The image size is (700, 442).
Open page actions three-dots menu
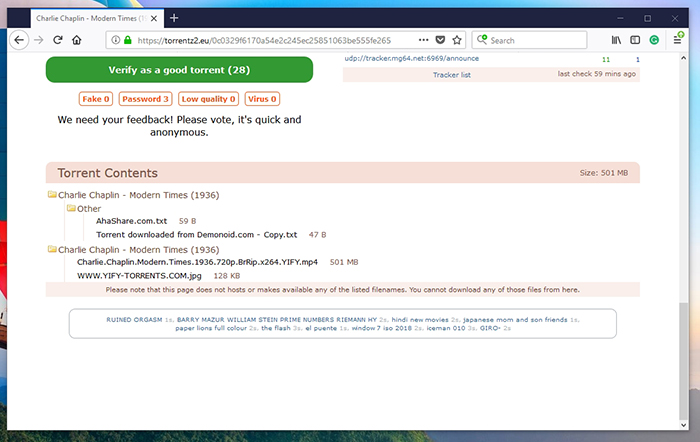point(424,40)
